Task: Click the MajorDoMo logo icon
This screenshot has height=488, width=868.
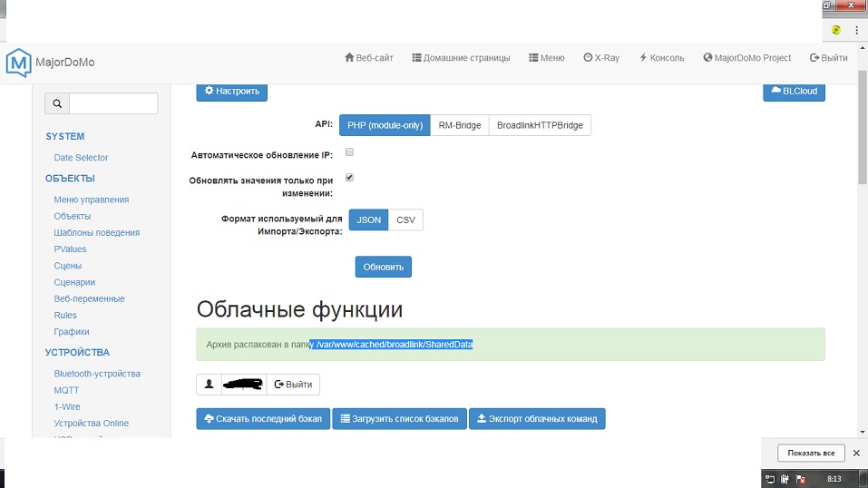Action: 18,62
